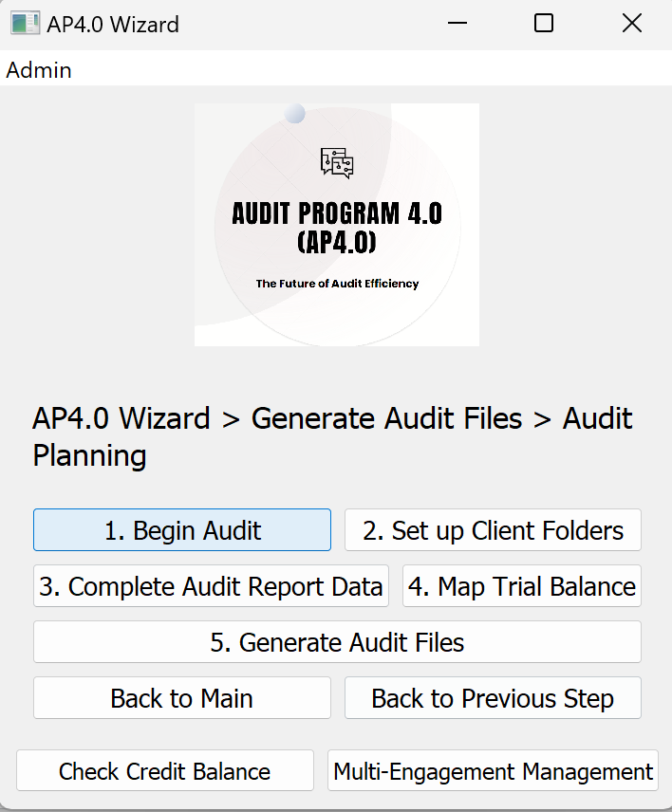Start Map Trial Balance step
The width and height of the screenshot is (672, 812).
(x=521, y=586)
